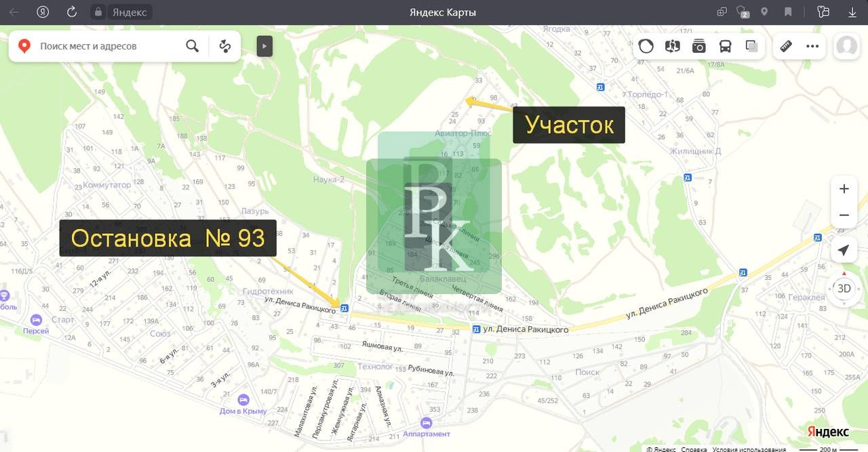
Task: Click the magnifier search button
Action: pos(193,46)
